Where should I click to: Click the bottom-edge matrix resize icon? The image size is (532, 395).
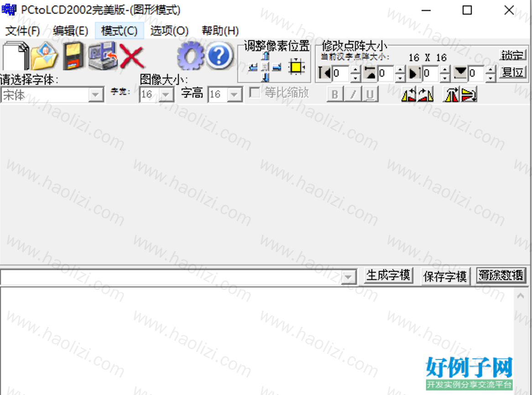(x=460, y=73)
